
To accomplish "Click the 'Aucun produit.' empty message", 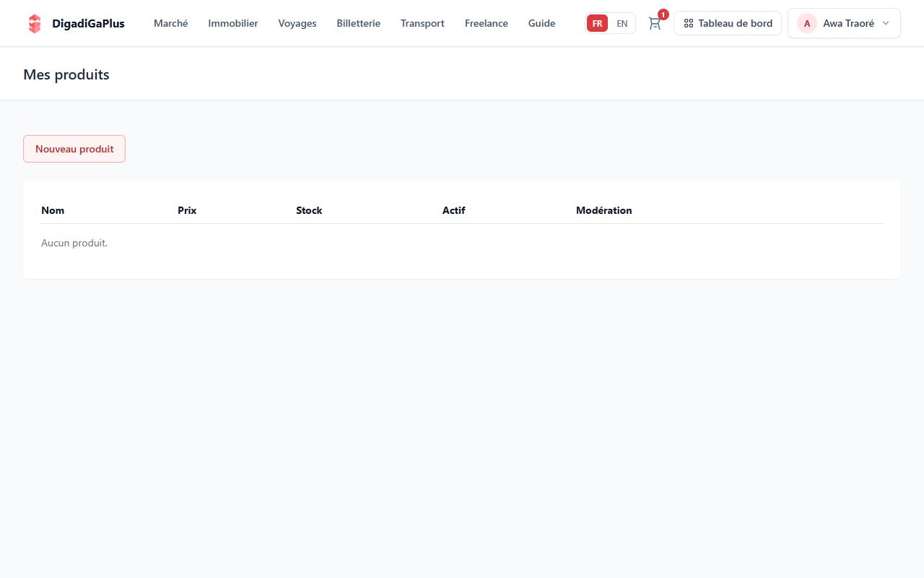I will tap(74, 243).
